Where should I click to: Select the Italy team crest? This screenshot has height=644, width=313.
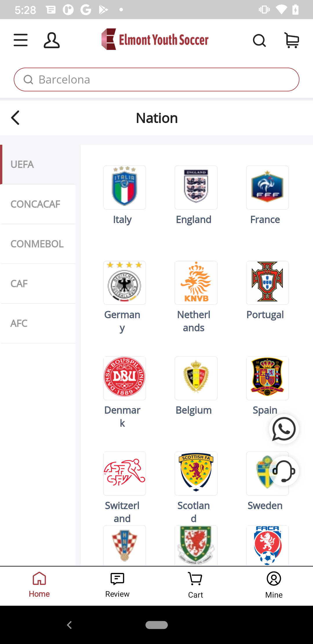pos(125,187)
